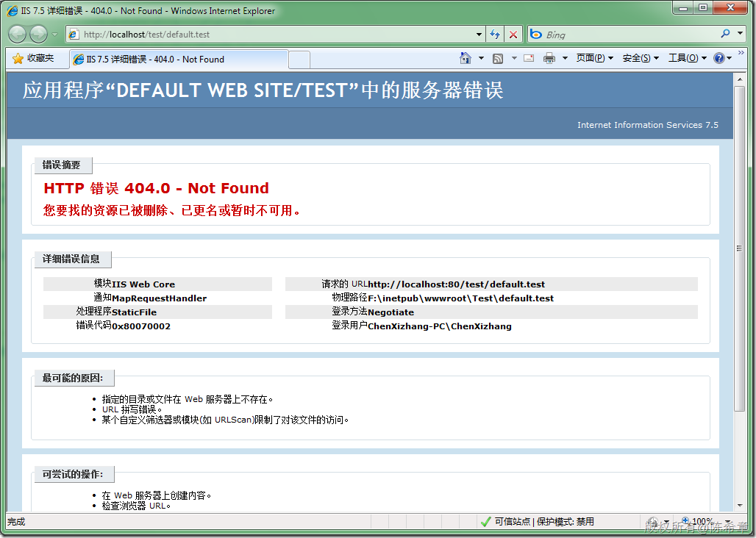The width and height of the screenshot is (756, 538).
Task: Expand the Help dropdown arrow
Action: (x=730, y=58)
